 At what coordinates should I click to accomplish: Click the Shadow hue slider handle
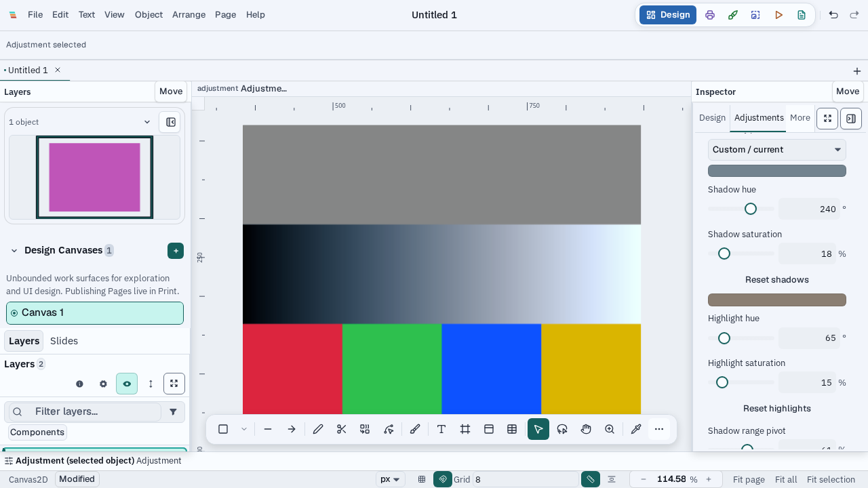pos(751,209)
